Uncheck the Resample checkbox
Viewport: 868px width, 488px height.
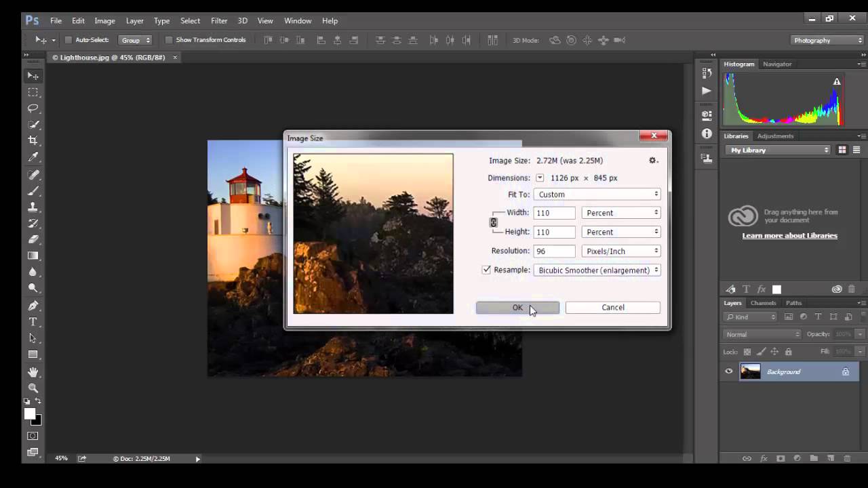point(486,270)
